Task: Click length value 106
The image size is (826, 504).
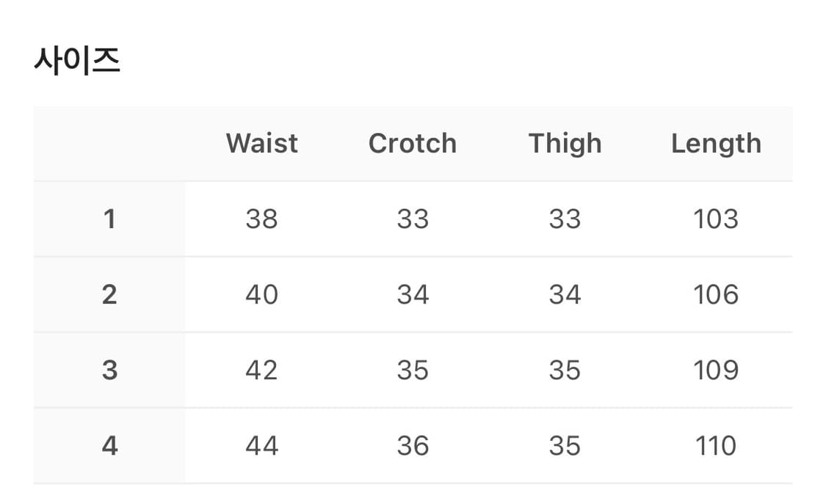Action: 716,294
